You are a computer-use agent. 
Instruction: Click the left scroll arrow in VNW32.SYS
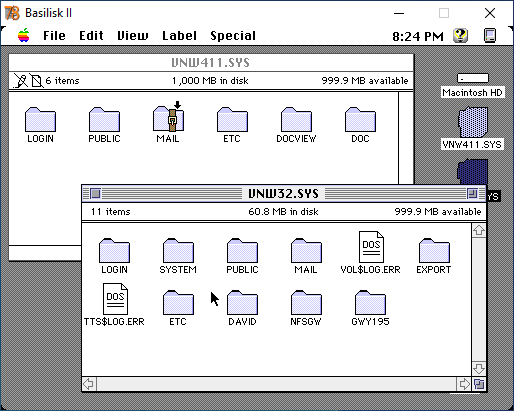pyautogui.click(x=89, y=384)
